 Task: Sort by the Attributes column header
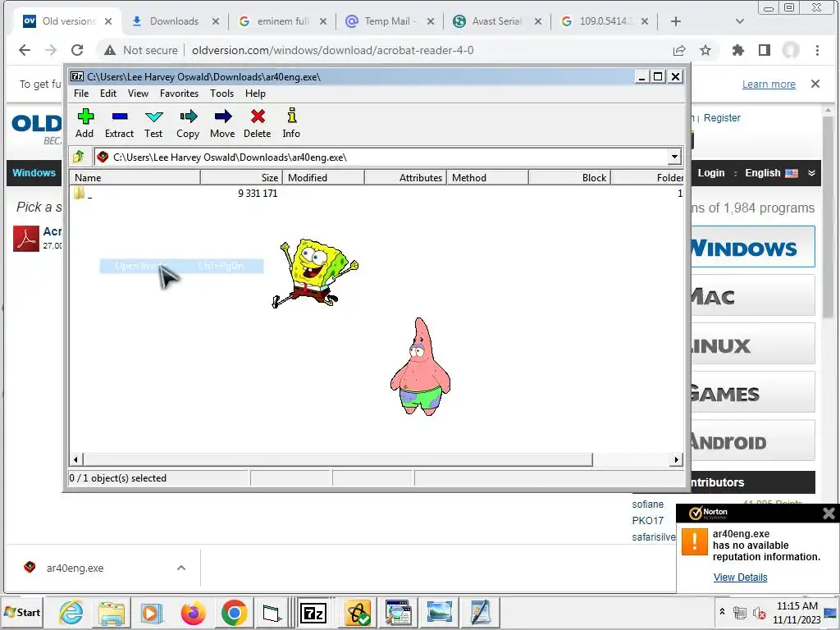[x=405, y=177]
